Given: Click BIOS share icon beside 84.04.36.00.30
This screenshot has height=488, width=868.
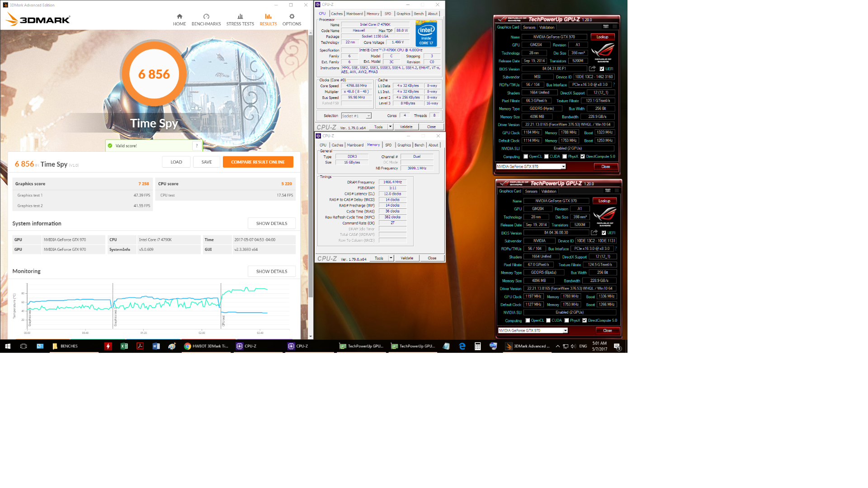Looking at the screenshot, I should click(x=594, y=233).
